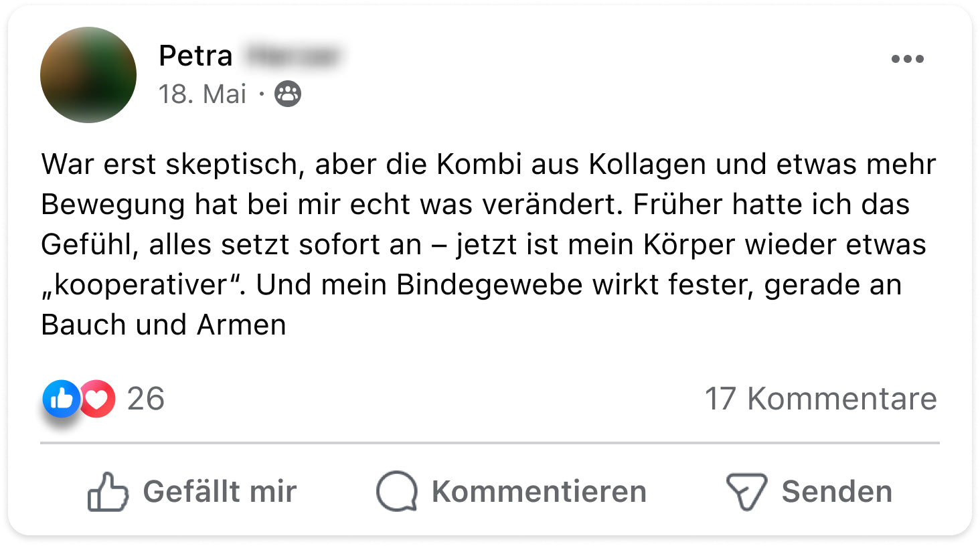Image resolution: width=980 pixels, height=546 pixels.
Task: Click the audience privacy icon beside the date
Action: click(x=288, y=94)
